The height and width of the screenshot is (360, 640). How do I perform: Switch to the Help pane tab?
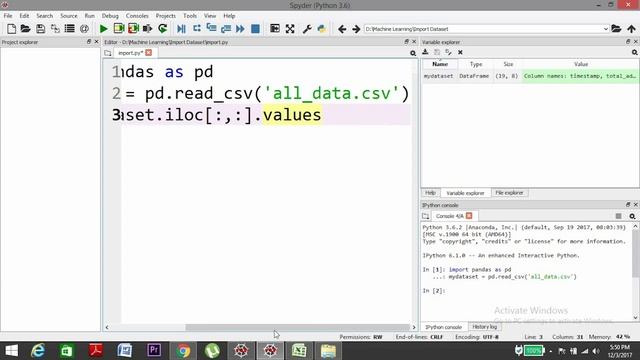[430, 193]
